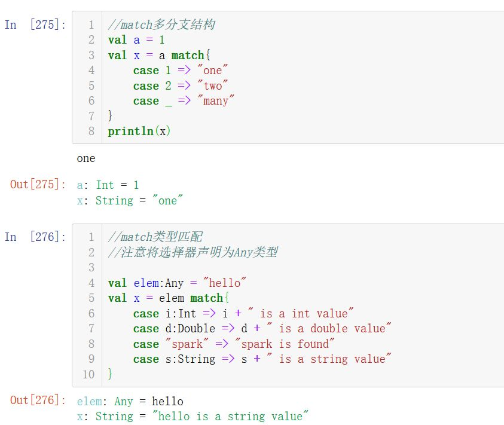Screen dimensions: 504x425
Task: Click the Out[276] output prompt
Action: click(38, 400)
